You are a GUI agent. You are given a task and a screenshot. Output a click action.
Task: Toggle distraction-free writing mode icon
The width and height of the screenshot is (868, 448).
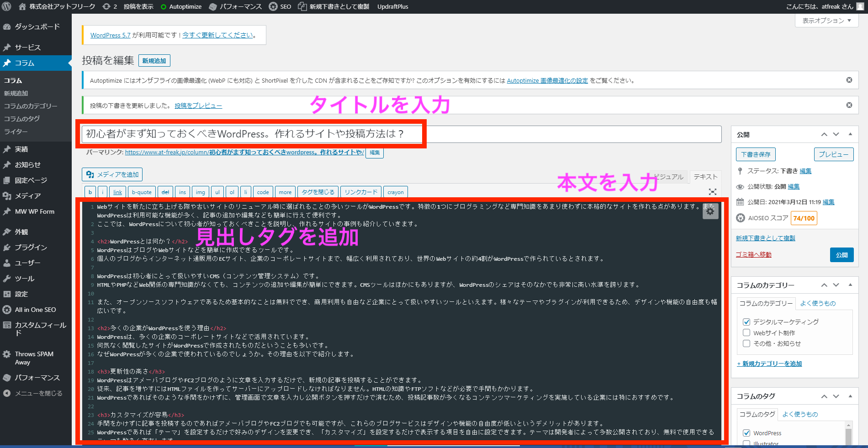tap(713, 192)
